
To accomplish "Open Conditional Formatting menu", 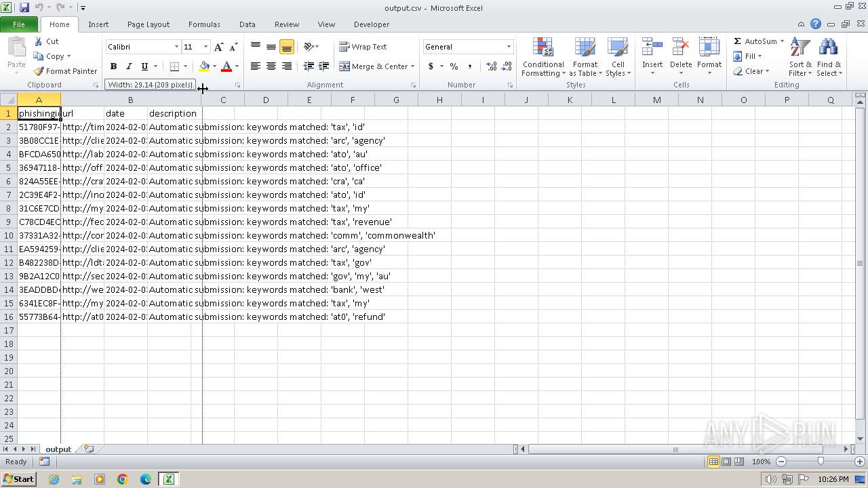I will (542, 57).
